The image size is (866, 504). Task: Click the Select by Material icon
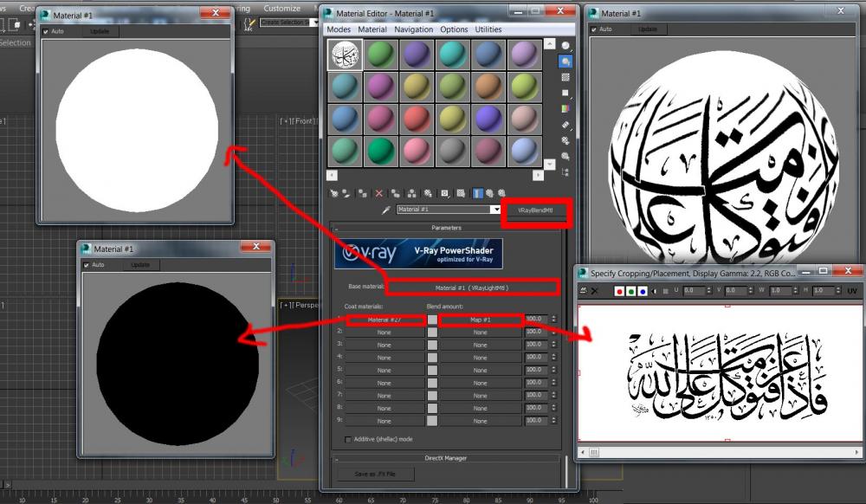(565, 156)
